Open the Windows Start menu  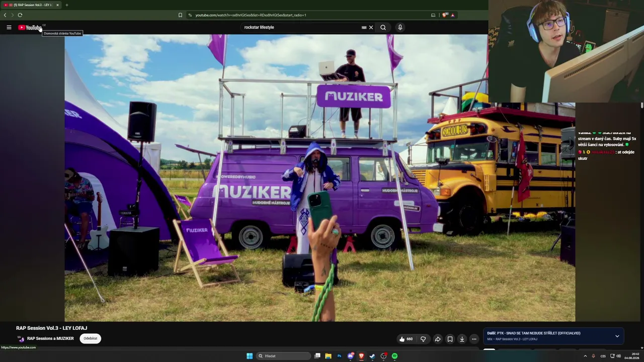250,356
